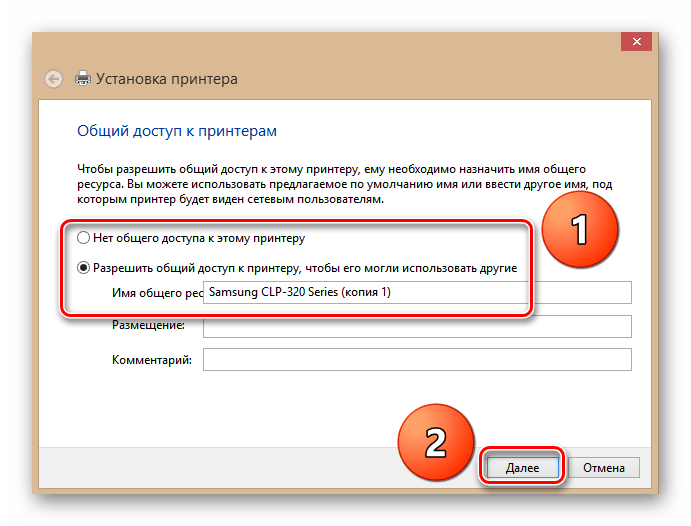Click the back arrow in the wizard header
Viewport: 691px width, 526px height.
click(x=54, y=79)
